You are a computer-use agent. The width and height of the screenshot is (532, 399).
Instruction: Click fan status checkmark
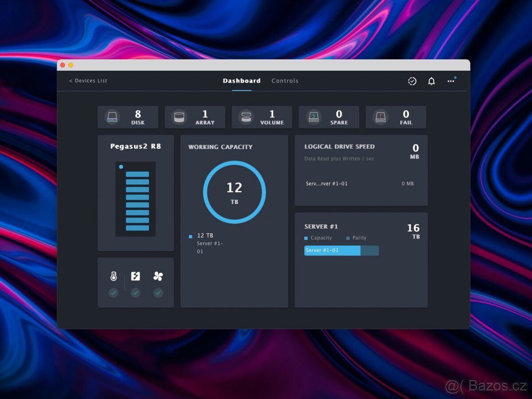pyautogui.click(x=158, y=293)
